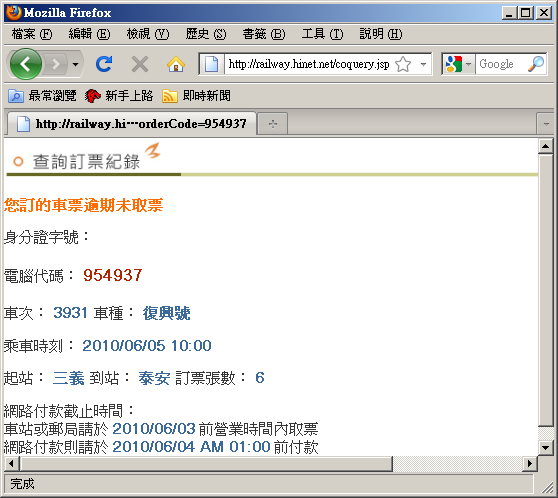Image resolution: width=558 pixels, height=498 pixels.
Task: Click the magnifier search button
Action: click(536, 64)
